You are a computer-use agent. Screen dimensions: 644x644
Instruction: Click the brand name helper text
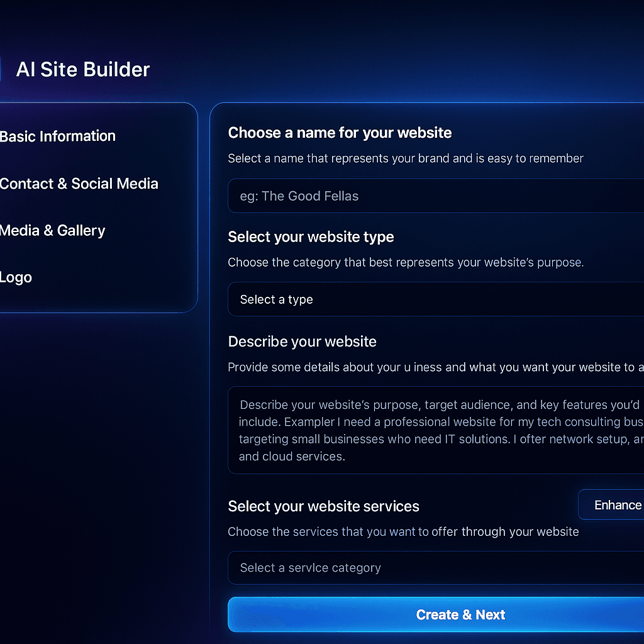point(406,158)
